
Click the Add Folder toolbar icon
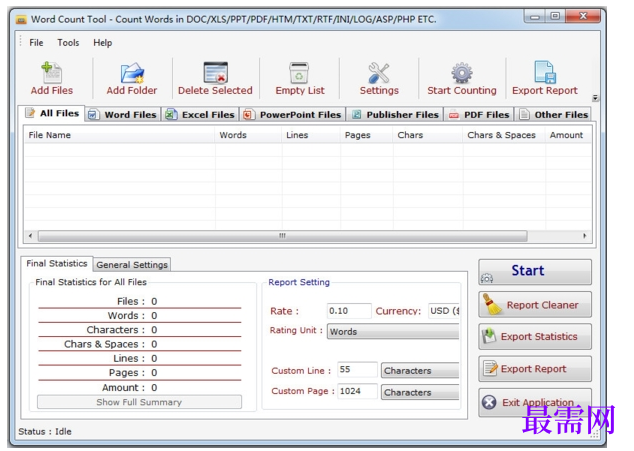[x=132, y=73]
